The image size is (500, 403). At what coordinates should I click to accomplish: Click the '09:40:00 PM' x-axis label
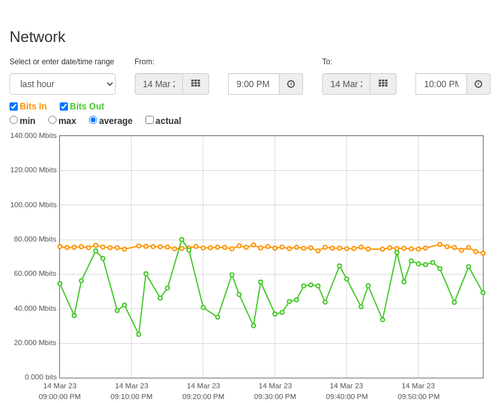[x=347, y=397]
